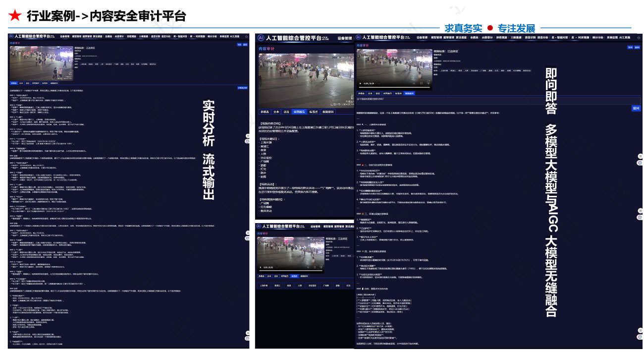Click the AI logo in the left panel
Screen dimensions: 644x352
click(11, 36)
